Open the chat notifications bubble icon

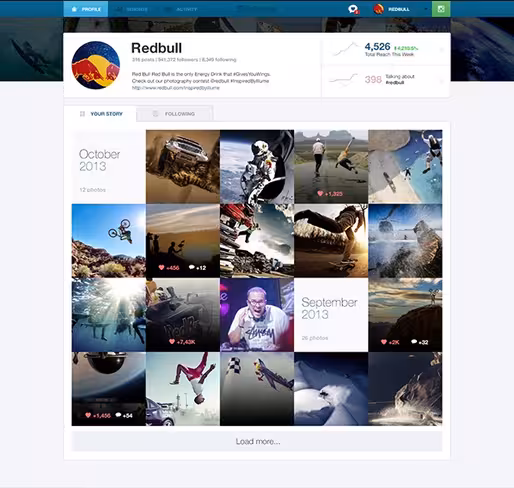coord(353,9)
